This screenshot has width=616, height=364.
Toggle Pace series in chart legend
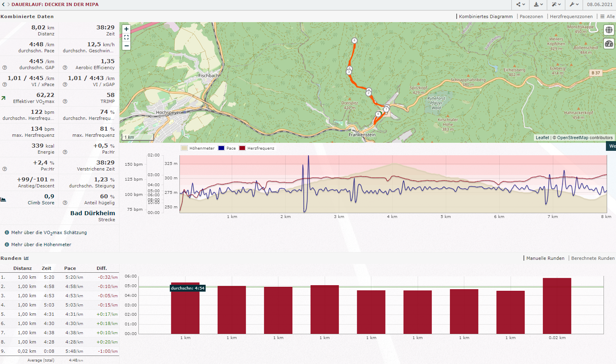click(231, 148)
